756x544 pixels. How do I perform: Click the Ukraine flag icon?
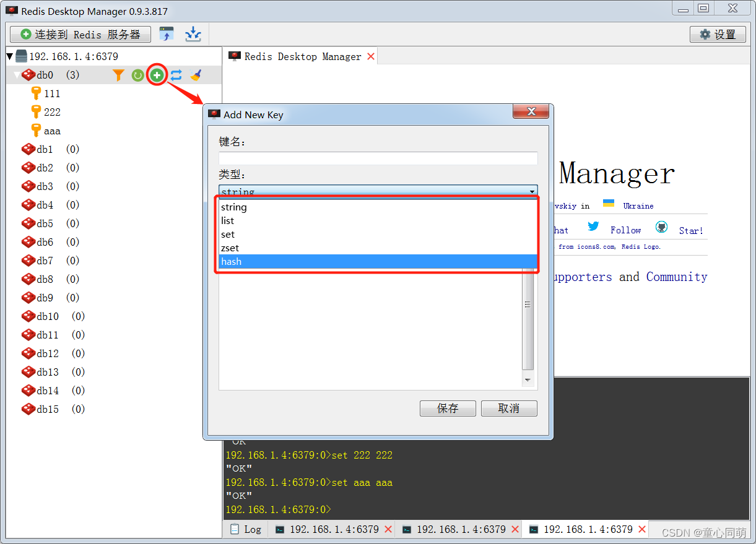609,204
